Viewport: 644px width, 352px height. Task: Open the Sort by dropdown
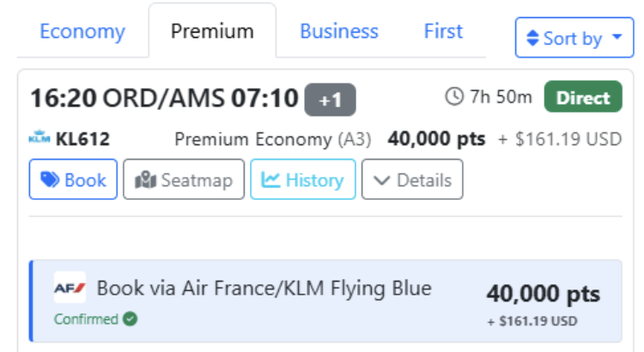(x=574, y=39)
